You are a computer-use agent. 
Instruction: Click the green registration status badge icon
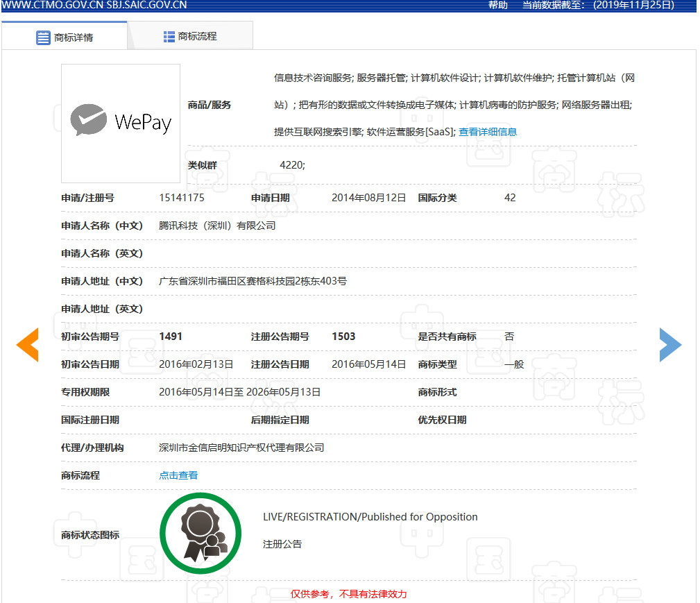tap(200, 533)
